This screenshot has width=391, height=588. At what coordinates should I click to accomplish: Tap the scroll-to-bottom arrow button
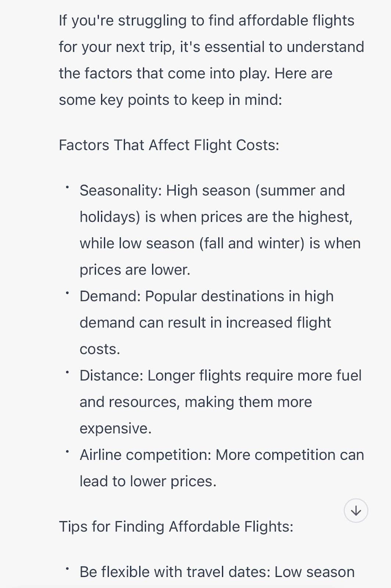(x=356, y=510)
